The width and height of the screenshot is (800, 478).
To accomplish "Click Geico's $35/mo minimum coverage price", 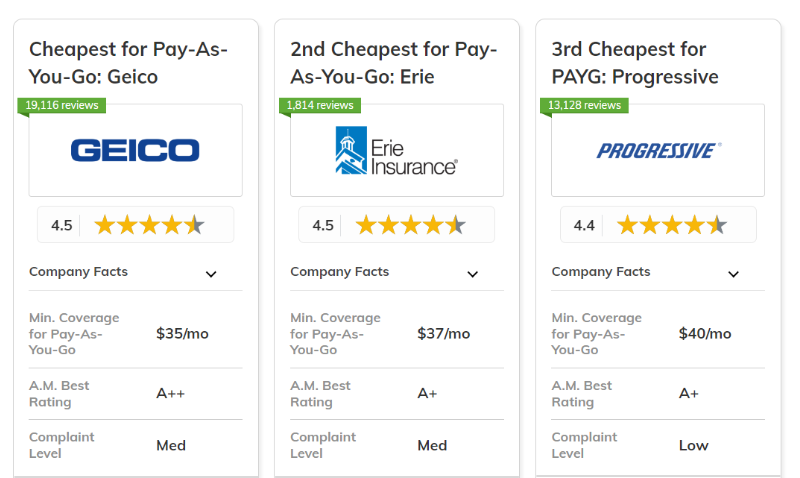I will (182, 334).
